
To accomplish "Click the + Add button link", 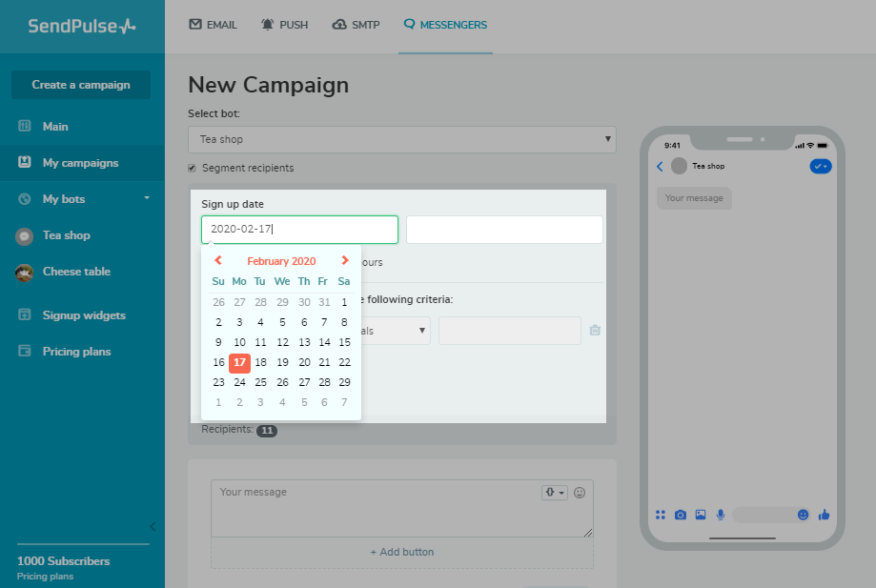I will [x=401, y=552].
